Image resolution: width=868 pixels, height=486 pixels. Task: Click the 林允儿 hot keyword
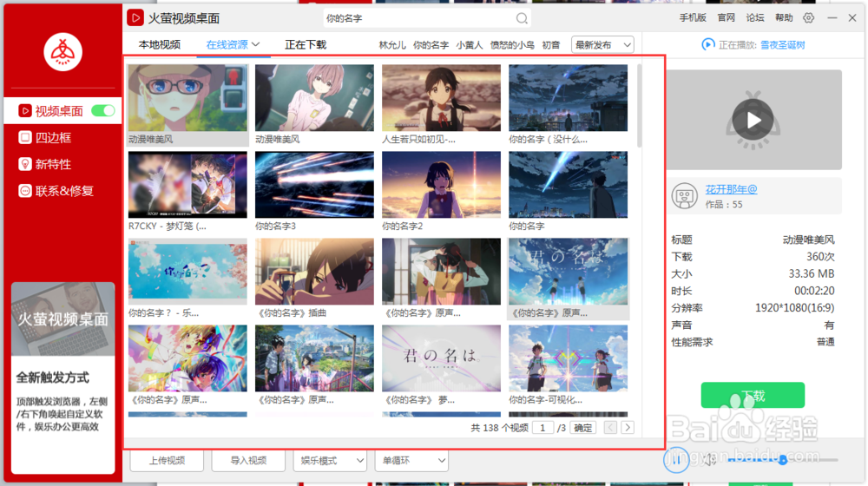392,45
